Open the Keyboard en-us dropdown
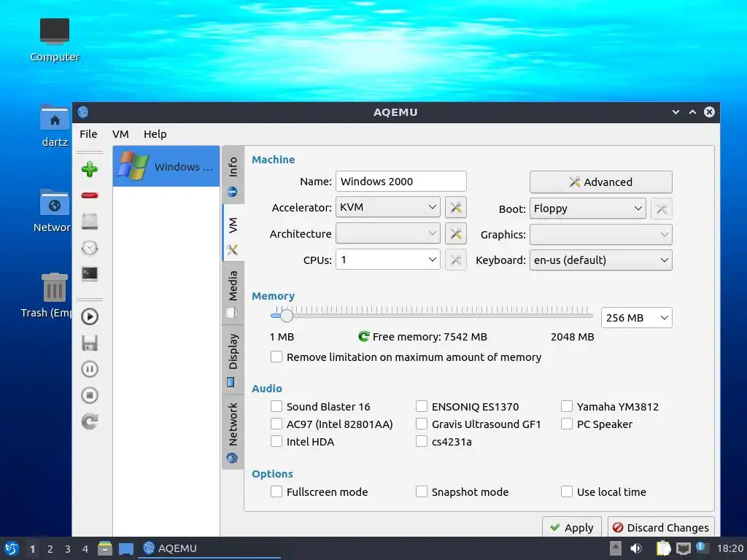Image resolution: width=747 pixels, height=560 pixels. 601,260
